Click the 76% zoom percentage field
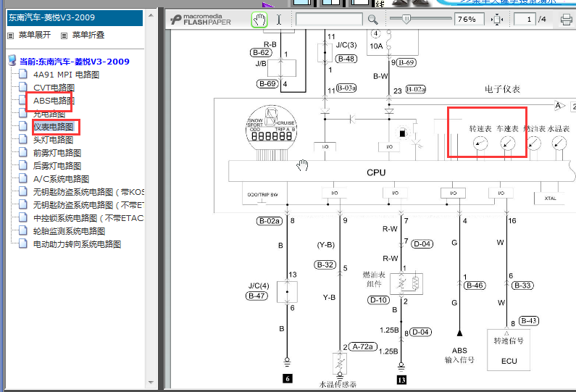Viewport: 576px width, 392px height. (x=469, y=19)
